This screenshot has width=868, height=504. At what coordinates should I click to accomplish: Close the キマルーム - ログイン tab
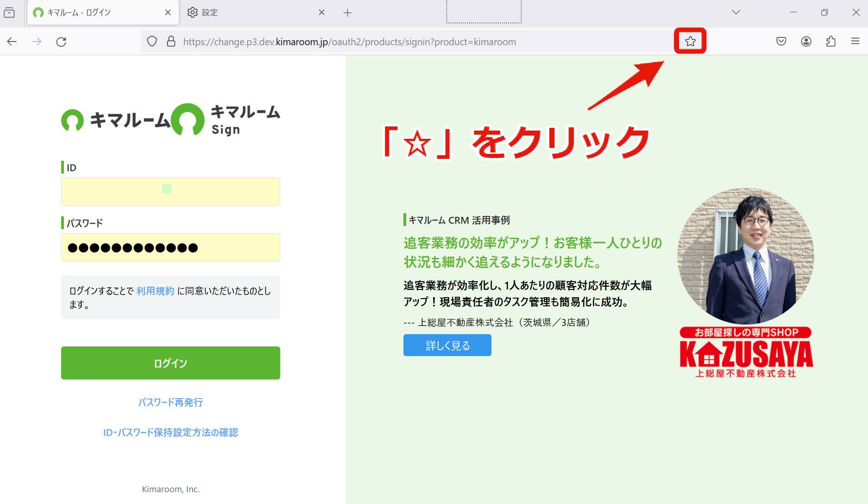point(168,12)
